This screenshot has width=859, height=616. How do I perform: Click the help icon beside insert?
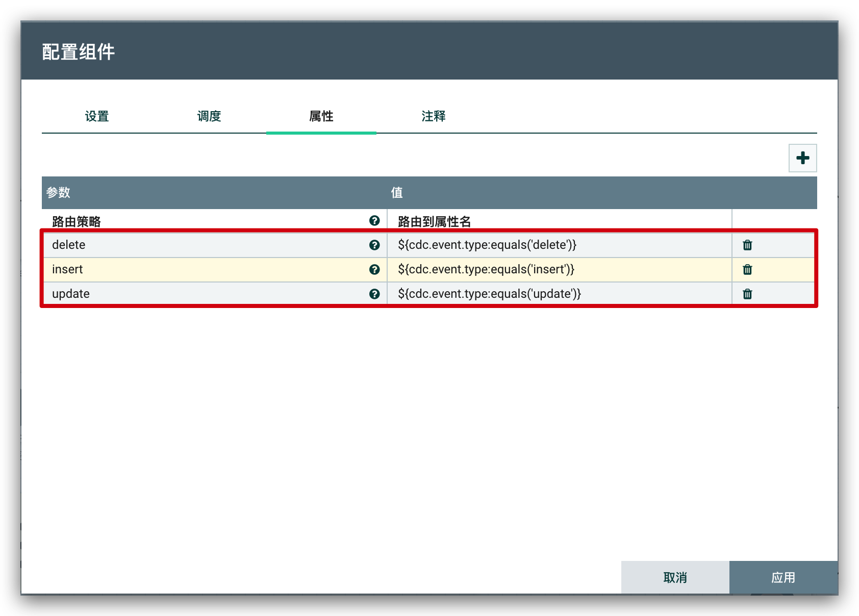point(374,270)
